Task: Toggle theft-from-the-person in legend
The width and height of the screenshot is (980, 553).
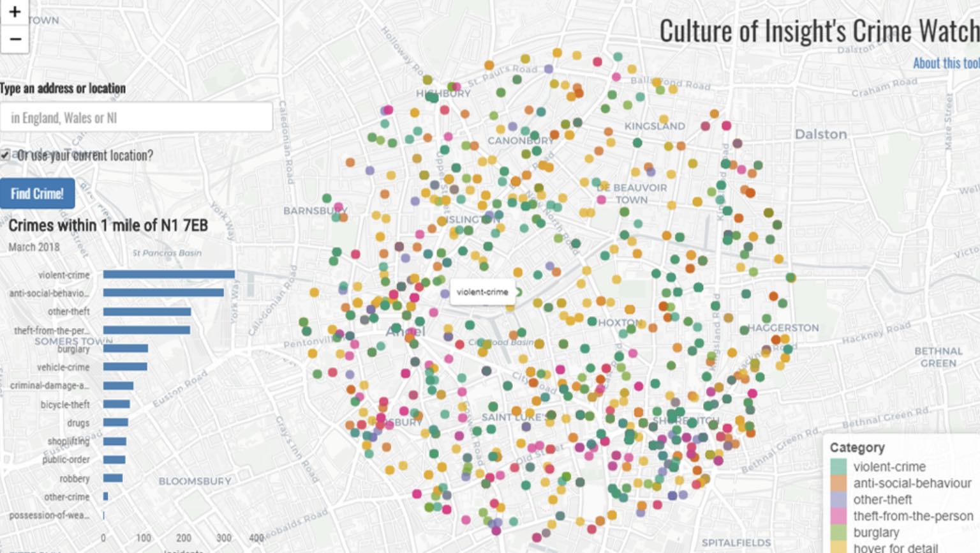Action: point(912,516)
